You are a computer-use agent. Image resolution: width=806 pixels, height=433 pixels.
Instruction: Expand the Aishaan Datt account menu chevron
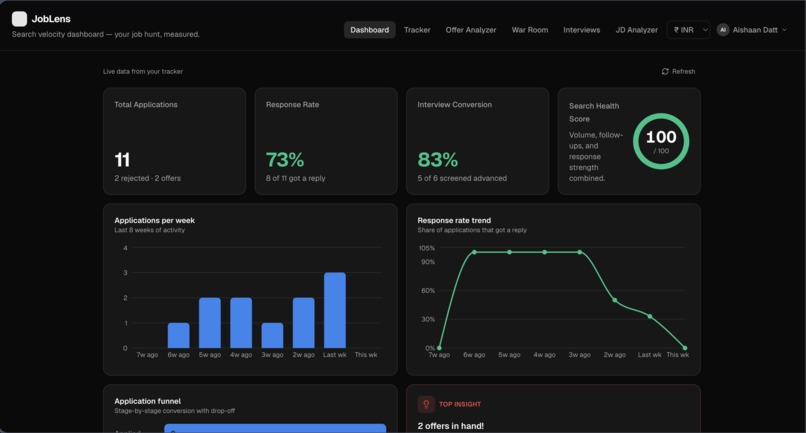tap(784, 30)
